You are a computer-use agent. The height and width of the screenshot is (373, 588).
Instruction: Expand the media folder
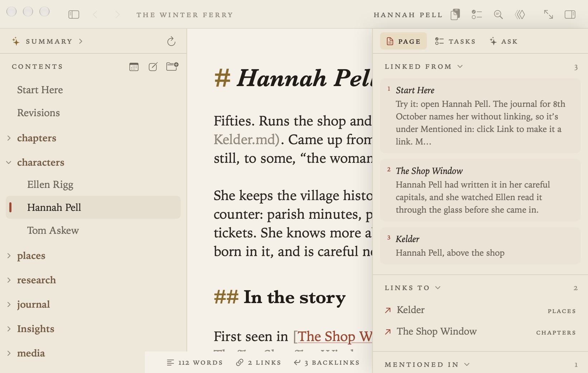pyautogui.click(x=9, y=353)
